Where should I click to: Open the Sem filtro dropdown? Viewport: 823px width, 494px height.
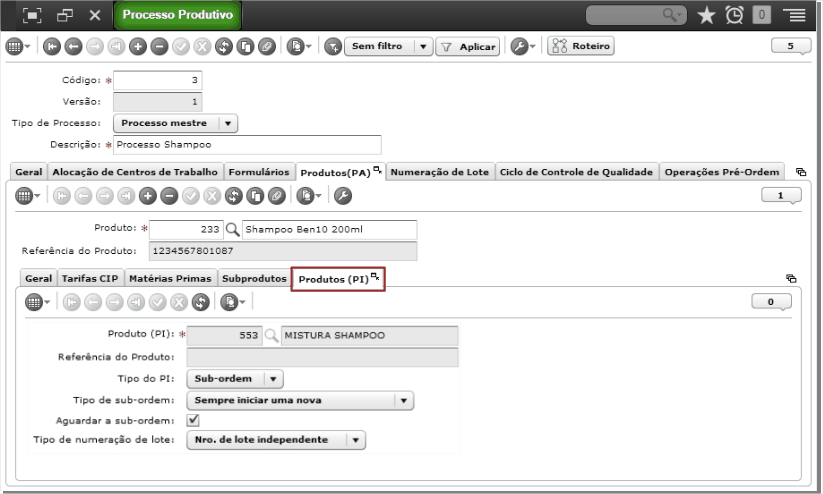point(388,46)
